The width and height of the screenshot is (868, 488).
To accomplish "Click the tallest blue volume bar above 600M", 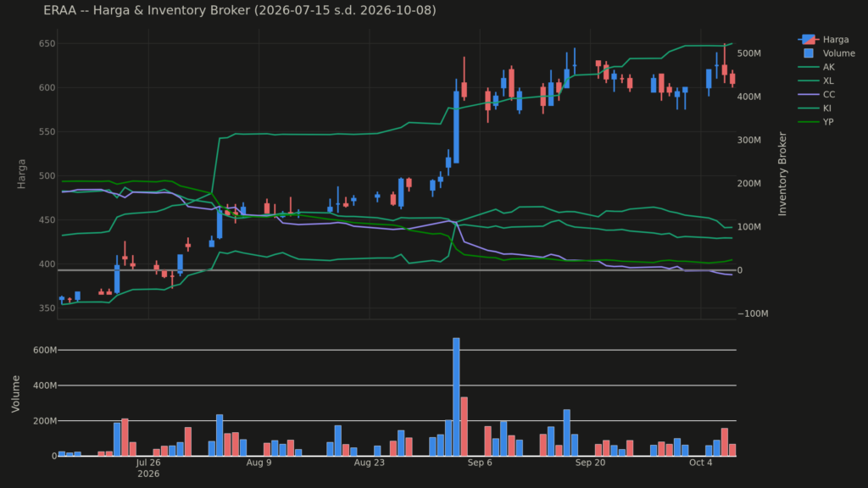I will (x=456, y=396).
